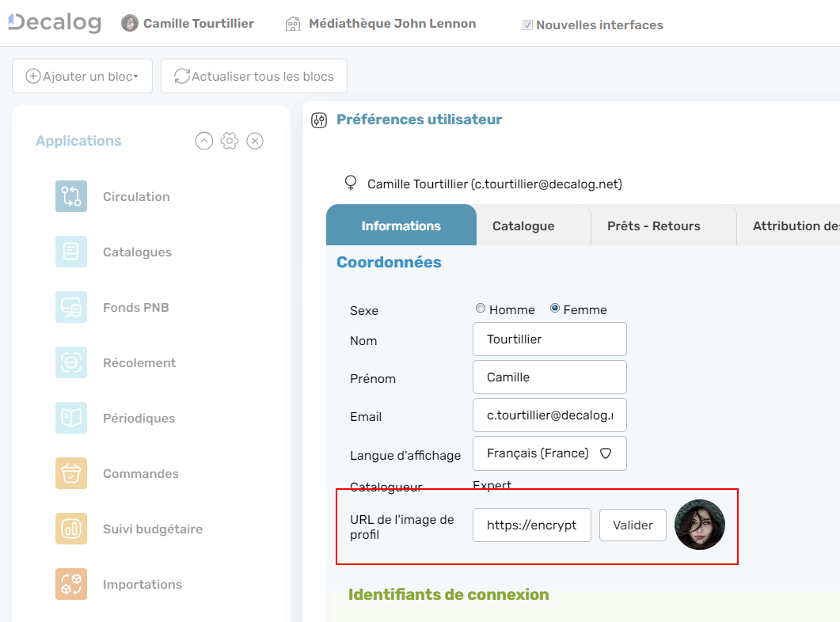Click the profile image URL field
This screenshot has height=622, width=840.
coord(531,525)
